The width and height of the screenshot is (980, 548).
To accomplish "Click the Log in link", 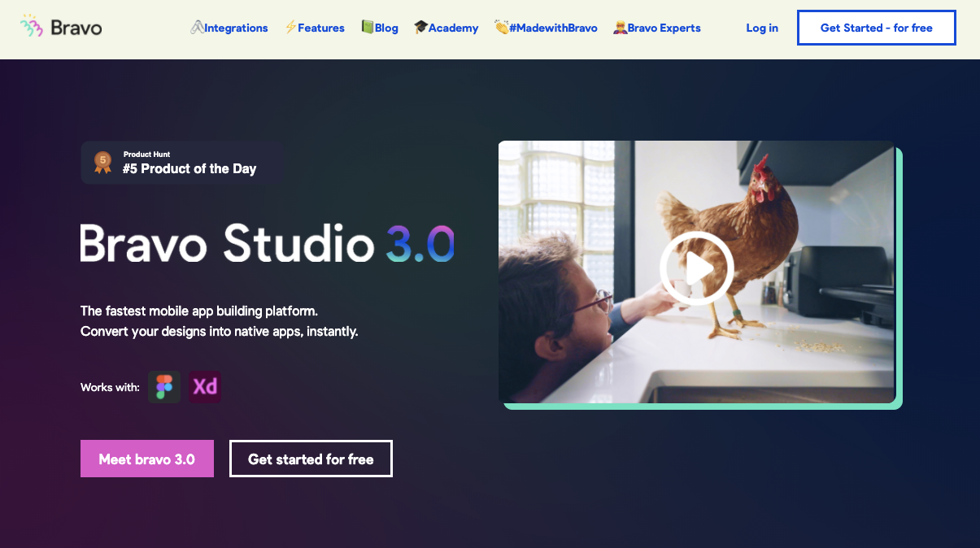I will pos(762,28).
